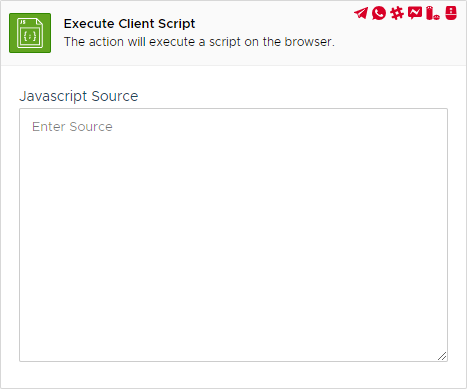Click the textarea resize grip handle
The height and width of the screenshot is (389, 467).
[442, 356]
